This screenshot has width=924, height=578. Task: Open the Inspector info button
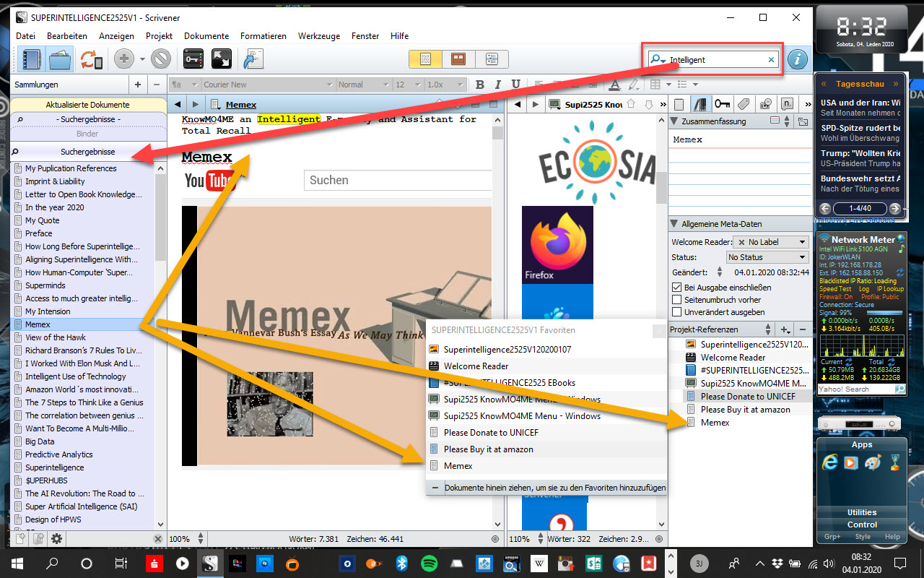(797, 59)
